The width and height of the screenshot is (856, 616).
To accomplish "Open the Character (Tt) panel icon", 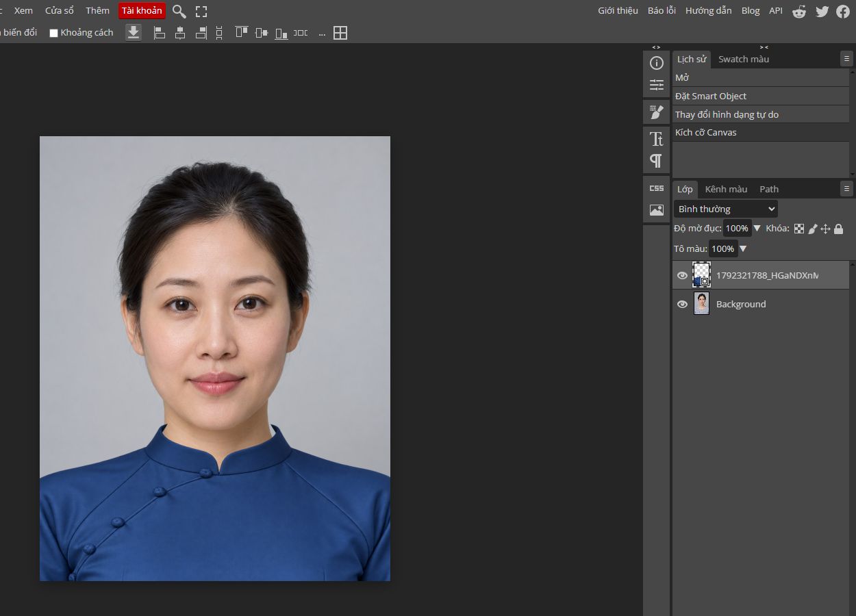I will pyautogui.click(x=657, y=139).
